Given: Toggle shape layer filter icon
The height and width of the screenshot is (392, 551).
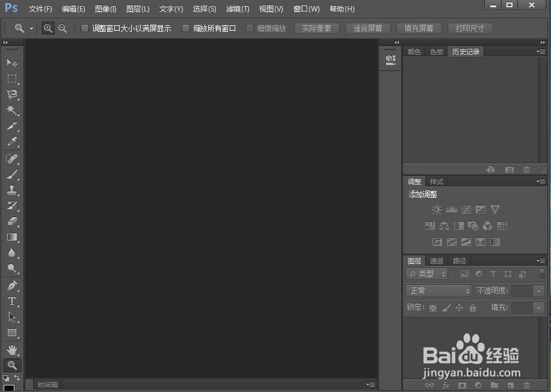Looking at the screenshot, I should [x=508, y=274].
